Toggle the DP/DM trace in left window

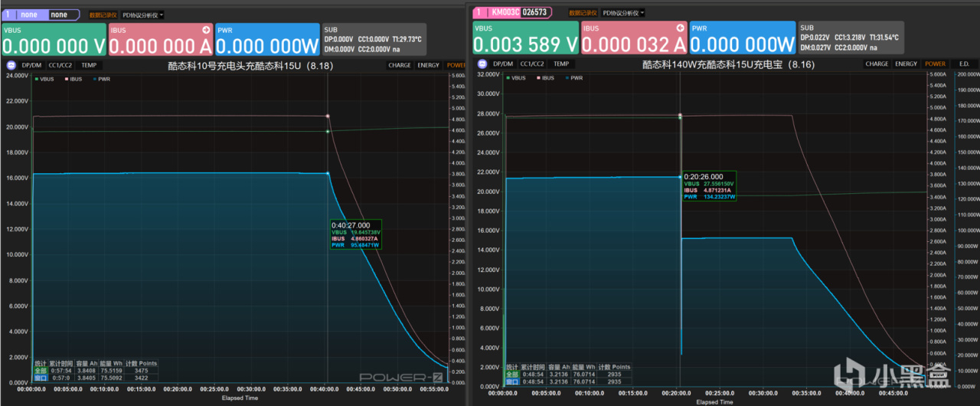coord(31,65)
